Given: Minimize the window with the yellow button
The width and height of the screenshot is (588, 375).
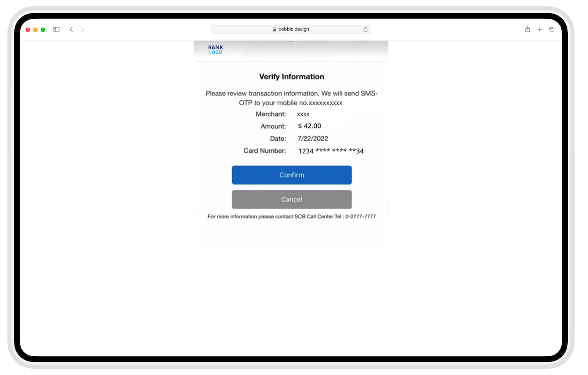Looking at the screenshot, I should tap(35, 30).
